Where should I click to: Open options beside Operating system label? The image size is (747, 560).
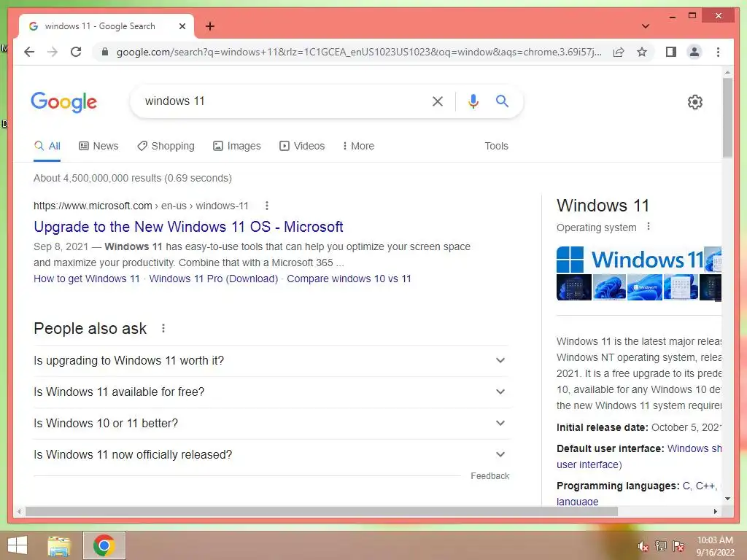(648, 227)
